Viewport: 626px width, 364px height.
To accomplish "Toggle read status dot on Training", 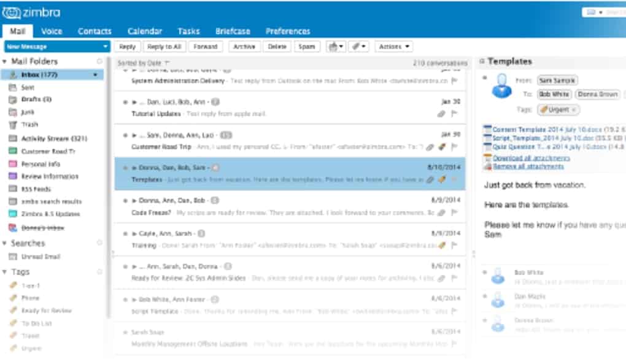I will pos(125,234).
